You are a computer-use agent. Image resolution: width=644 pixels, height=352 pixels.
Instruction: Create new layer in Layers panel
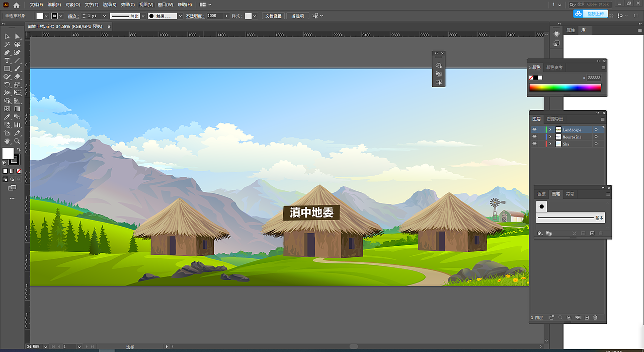(586, 318)
